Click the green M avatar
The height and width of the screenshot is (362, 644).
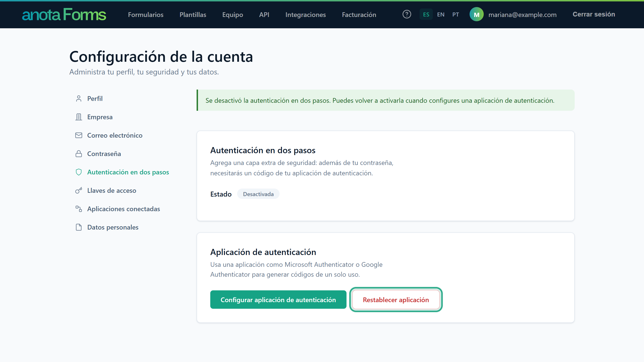pos(476,15)
